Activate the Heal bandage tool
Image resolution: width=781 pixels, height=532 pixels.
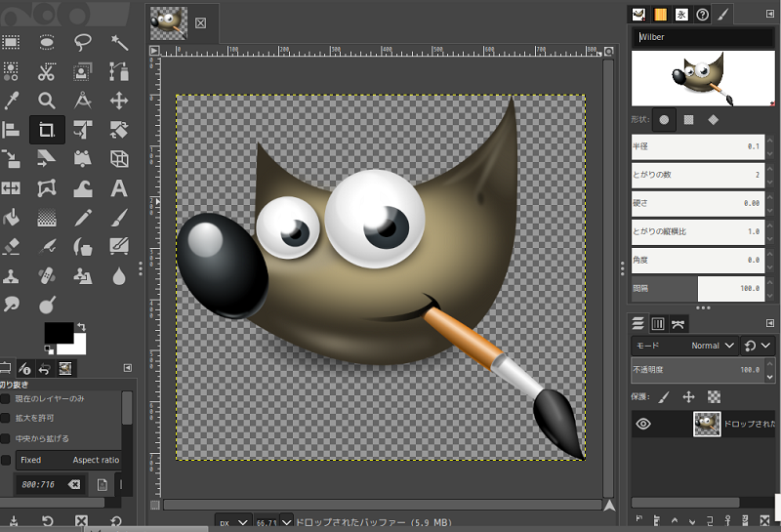[47, 275]
